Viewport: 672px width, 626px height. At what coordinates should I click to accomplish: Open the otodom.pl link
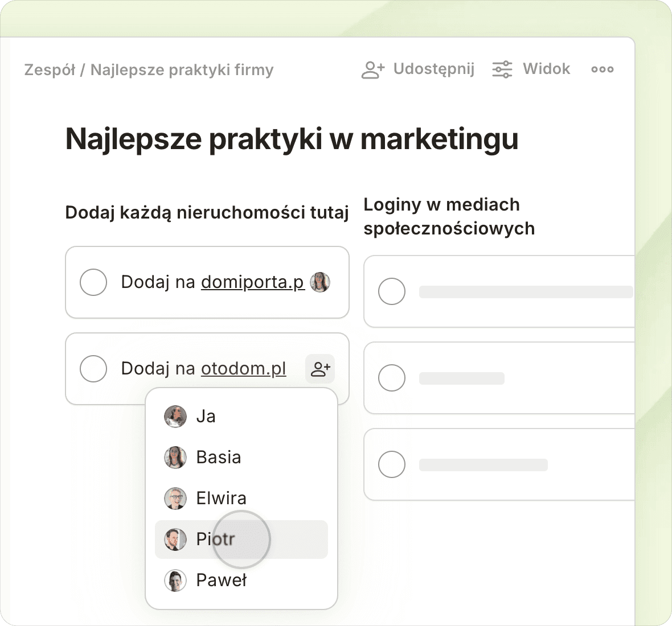pos(243,369)
